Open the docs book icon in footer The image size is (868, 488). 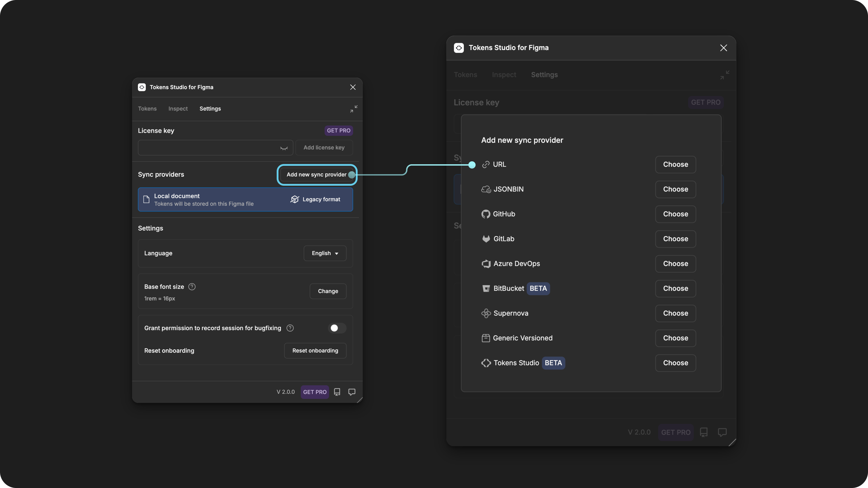tap(337, 392)
